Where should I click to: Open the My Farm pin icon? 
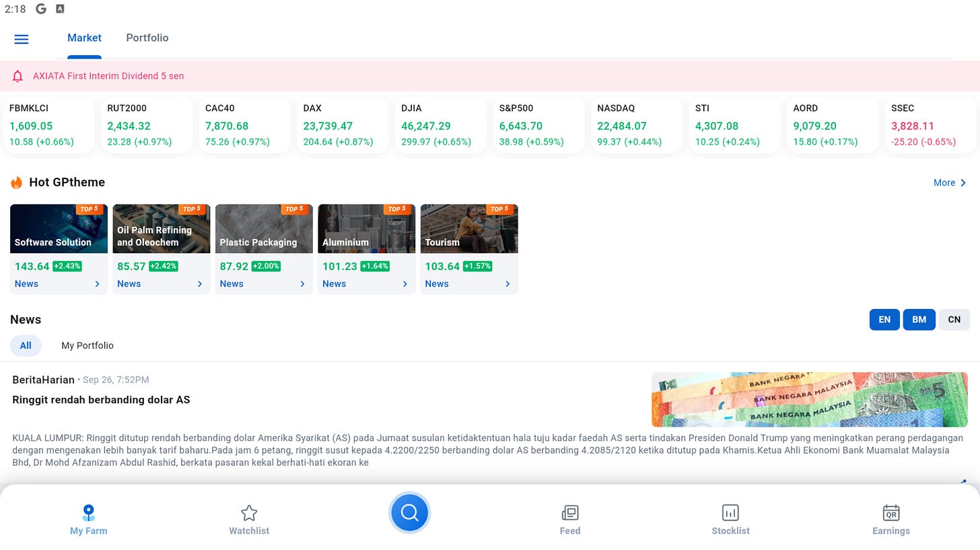point(88,513)
